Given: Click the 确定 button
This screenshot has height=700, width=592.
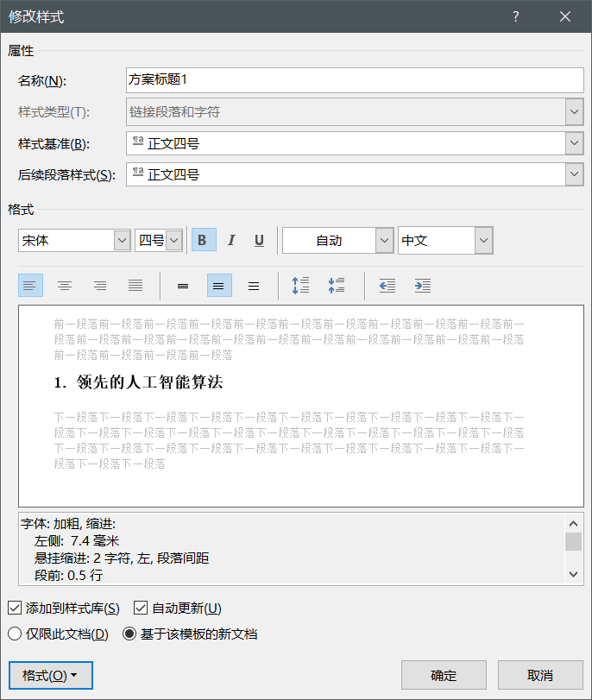Looking at the screenshot, I should (x=444, y=675).
